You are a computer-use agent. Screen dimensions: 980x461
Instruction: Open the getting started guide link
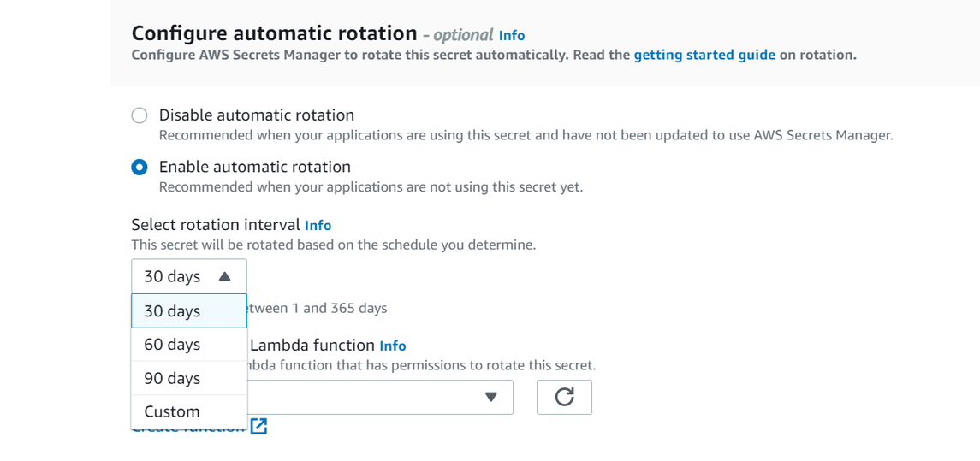pyautogui.click(x=704, y=55)
